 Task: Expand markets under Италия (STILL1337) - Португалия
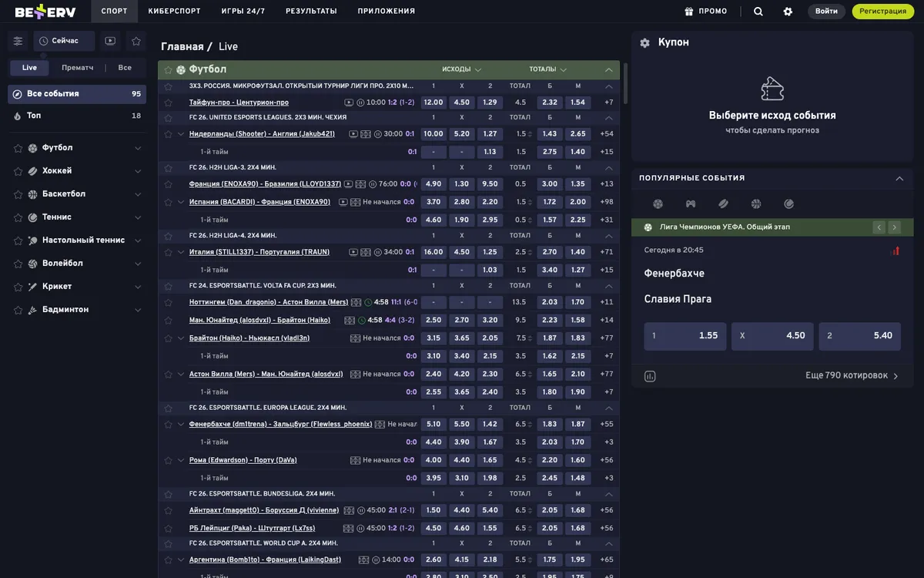[x=182, y=252]
